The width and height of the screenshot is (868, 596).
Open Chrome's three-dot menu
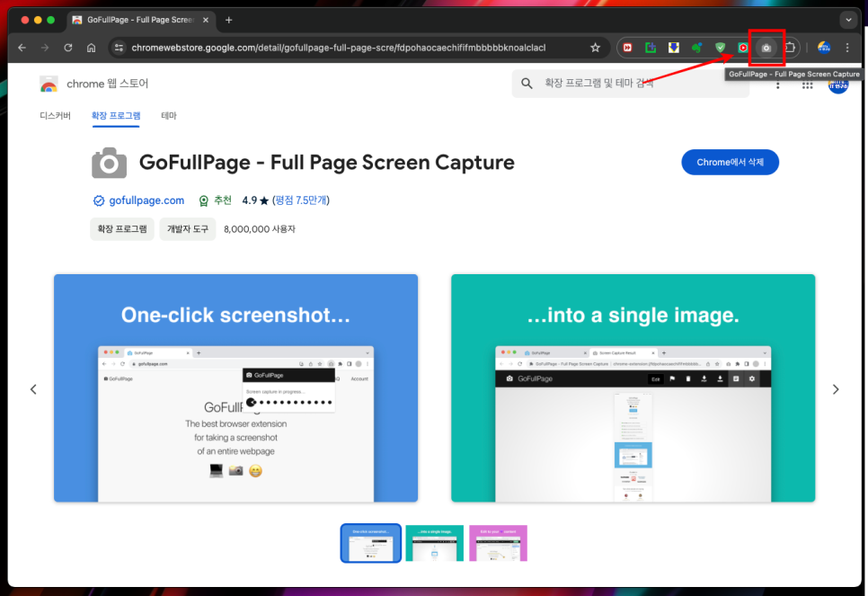coord(847,48)
